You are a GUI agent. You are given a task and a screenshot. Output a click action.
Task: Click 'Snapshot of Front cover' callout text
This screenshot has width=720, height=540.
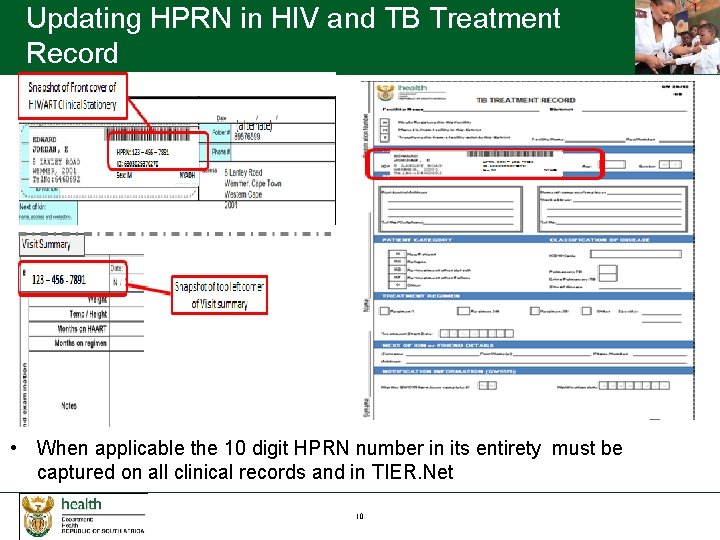(72, 96)
